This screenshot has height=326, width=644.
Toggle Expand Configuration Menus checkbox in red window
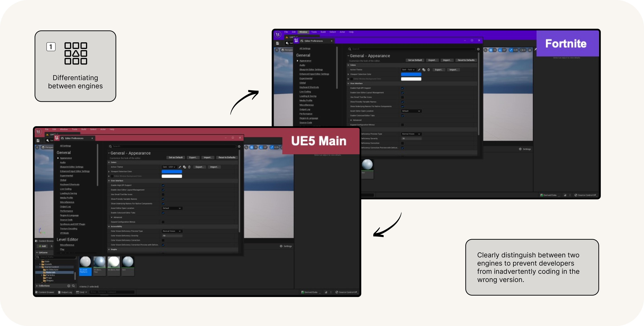click(x=163, y=222)
